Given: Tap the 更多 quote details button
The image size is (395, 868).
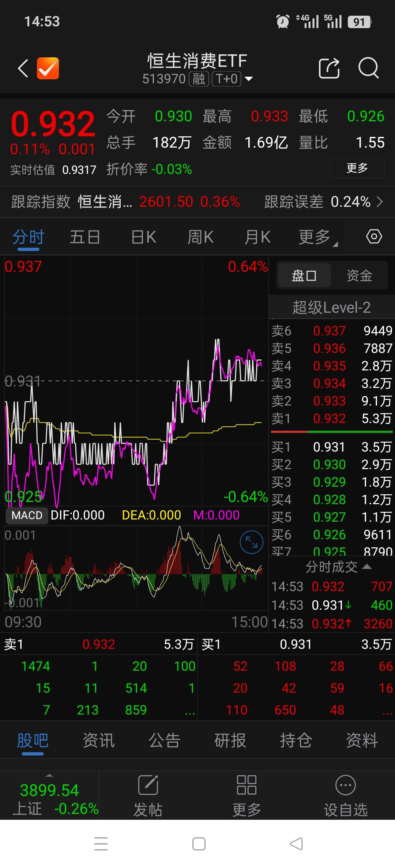Looking at the screenshot, I should (357, 168).
